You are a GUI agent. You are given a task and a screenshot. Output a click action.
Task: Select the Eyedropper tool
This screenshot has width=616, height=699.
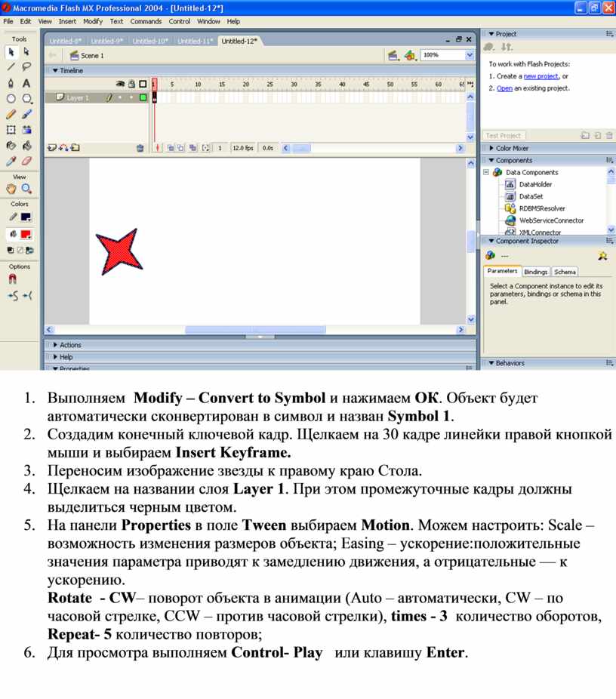tap(11, 161)
